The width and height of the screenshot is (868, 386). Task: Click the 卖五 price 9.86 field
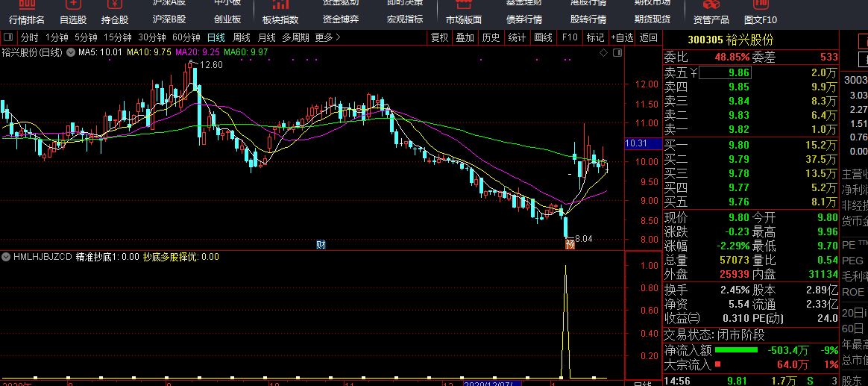click(x=725, y=72)
